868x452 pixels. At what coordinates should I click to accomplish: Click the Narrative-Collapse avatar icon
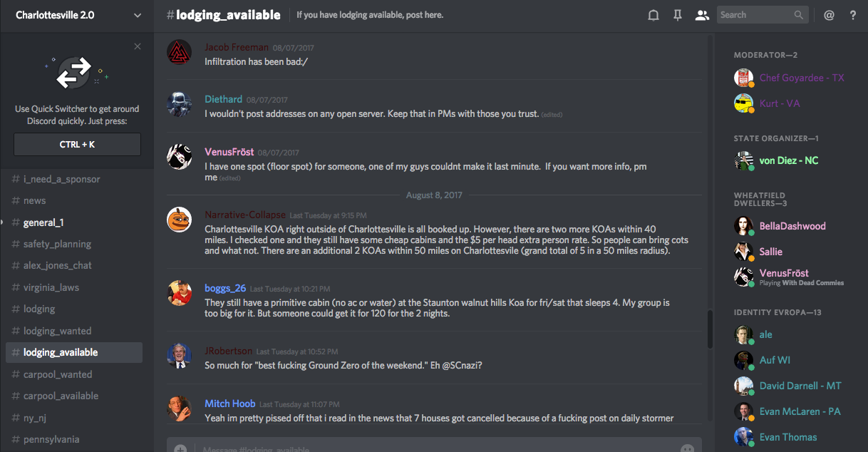tap(179, 220)
